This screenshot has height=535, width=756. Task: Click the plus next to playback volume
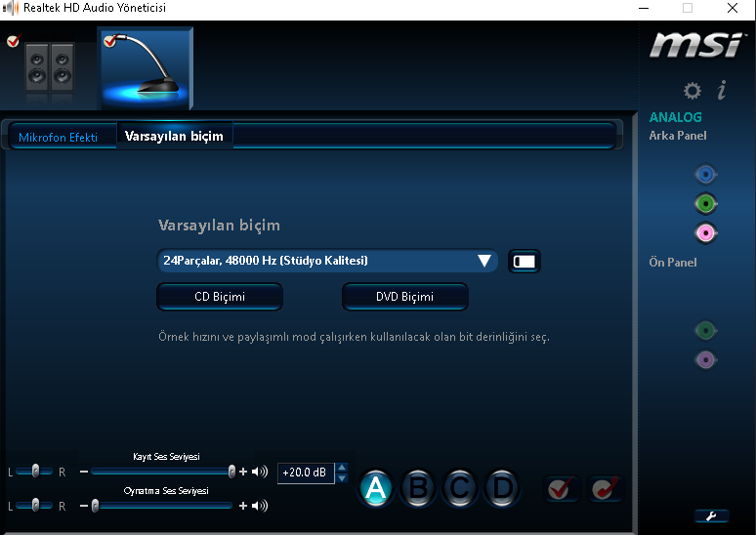(x=243, y=506)
